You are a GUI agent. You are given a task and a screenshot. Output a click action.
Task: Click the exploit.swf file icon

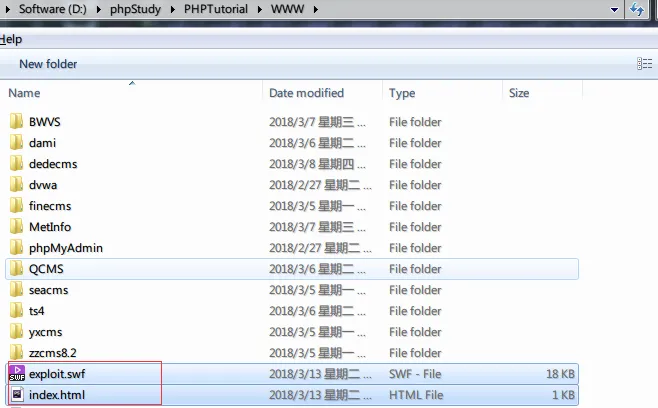[x=17, y=374]
